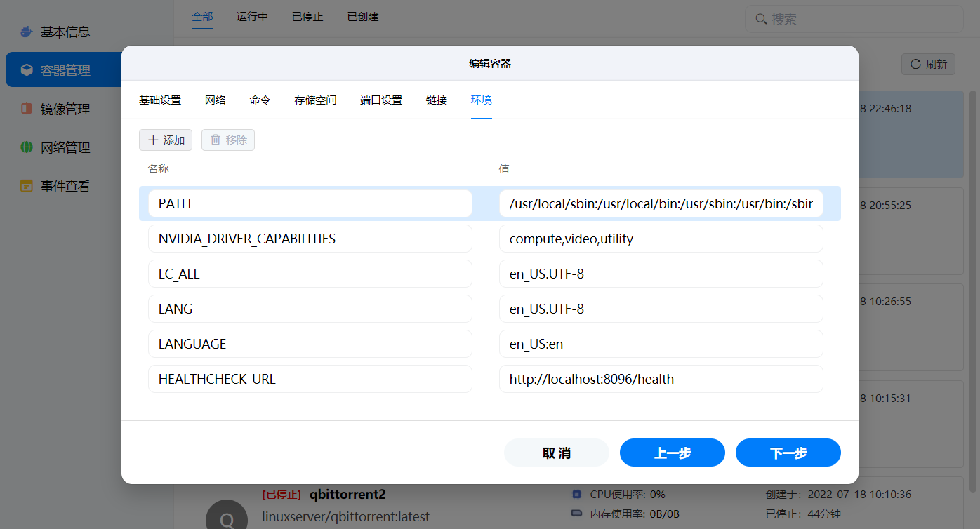This screenshot has height=529, width=980.
Task: Click the 网络管理 globe icon
Action: 27,147
